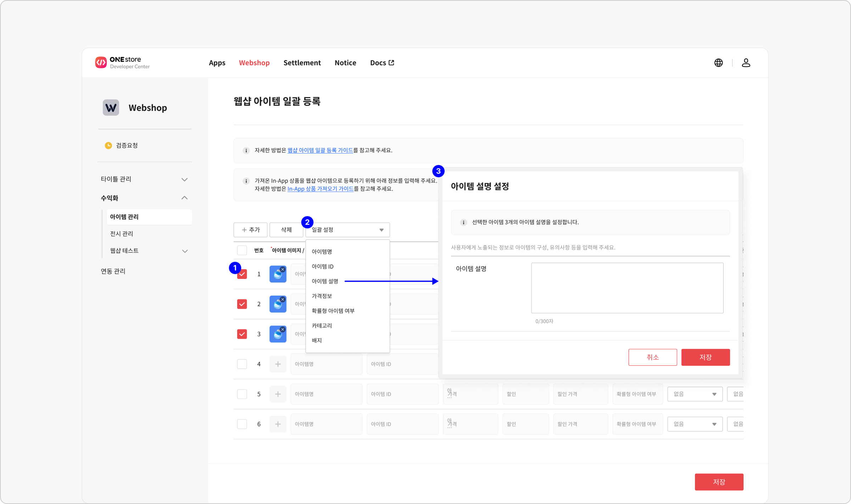This screenshot has width=851, height=504.
Task: Open the user account profile icon
Action: pyautogui.click(x=746, y=63)
